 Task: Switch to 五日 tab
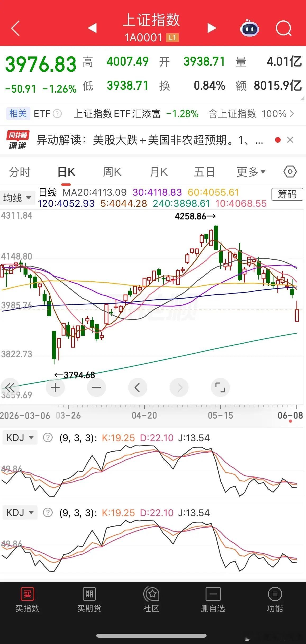(204, 172)
